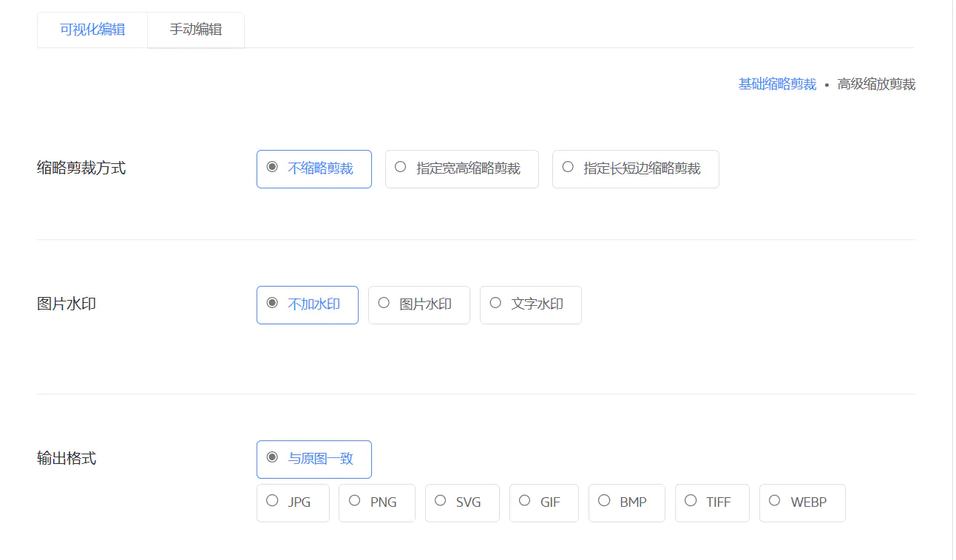956x560 pixels.
Task: Select the 不加水印 option
Action: [x=307, y=304]
